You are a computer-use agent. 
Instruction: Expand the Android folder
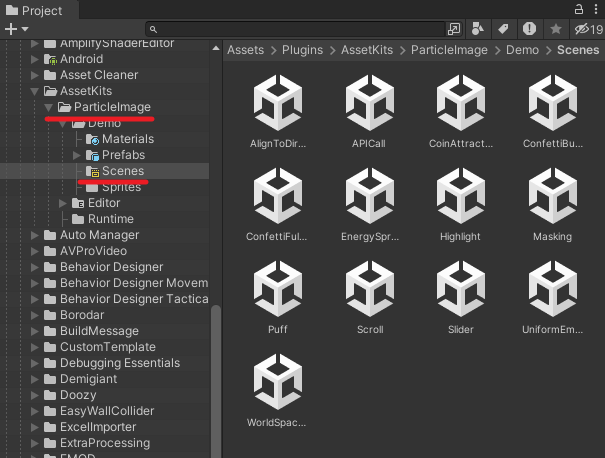(35, 59)
